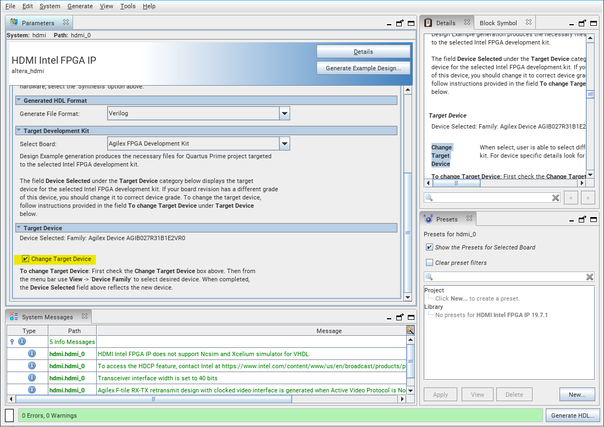Screen dimensions: 604x427
Task: Click the Details panel search field
Action: [x=492, y=198]
